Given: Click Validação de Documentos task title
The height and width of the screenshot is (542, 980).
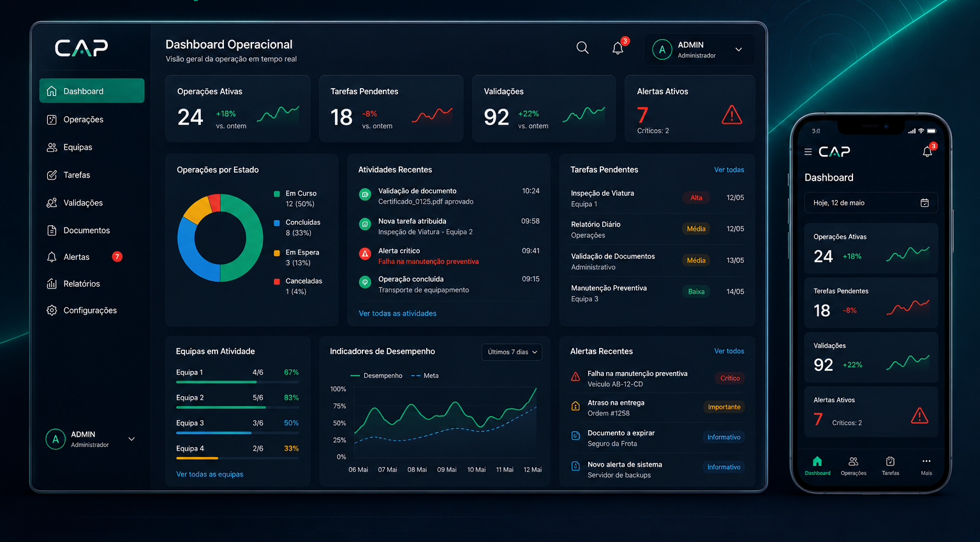Looking at the screenshot, I should click(612, 257).
